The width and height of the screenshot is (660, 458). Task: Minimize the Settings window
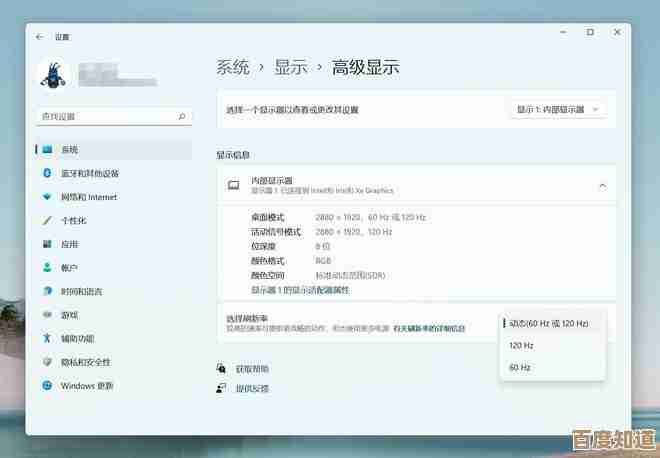click(563, 32)
